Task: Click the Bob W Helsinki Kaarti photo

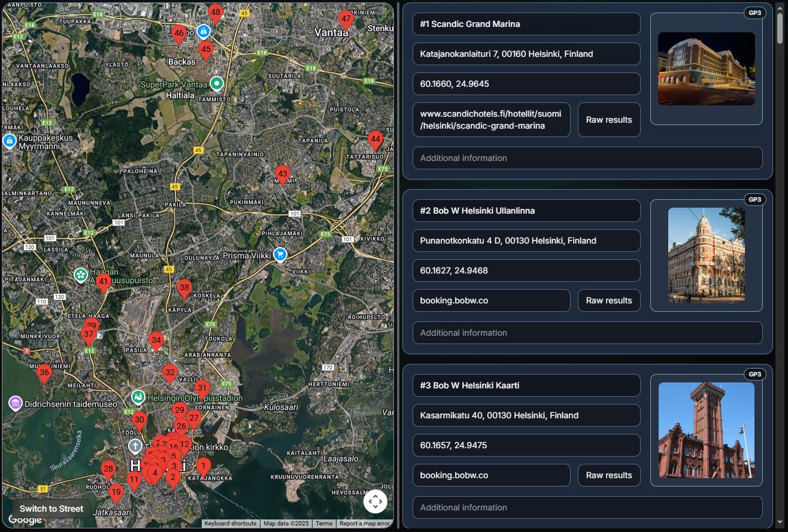Action: (x=706, y=430)
